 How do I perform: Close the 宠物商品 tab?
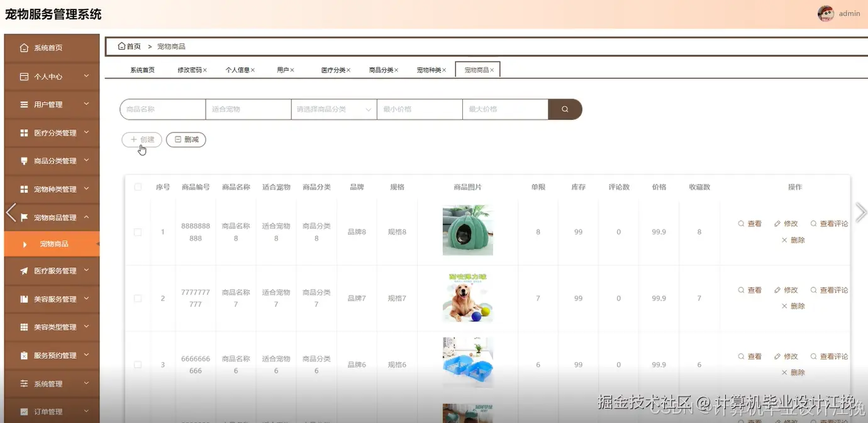point(492,70)
